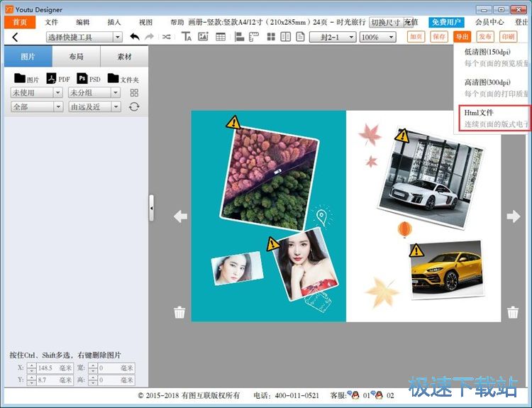Open the 文件 menu
This screenshot has height=408, width=532.
(51, 23)
